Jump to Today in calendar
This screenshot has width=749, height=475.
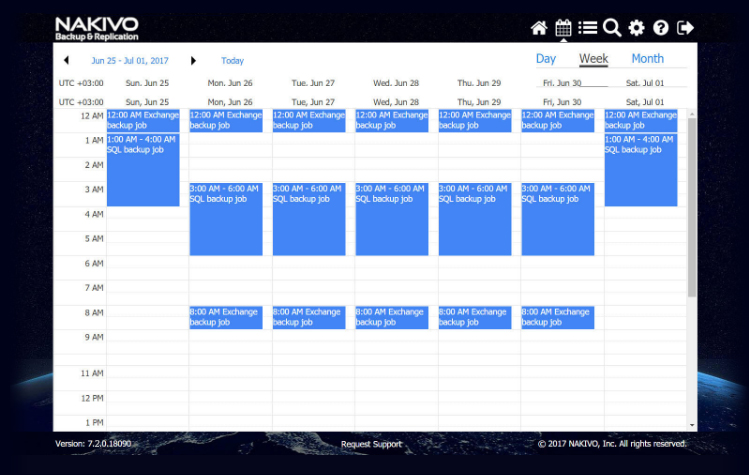pos(232,61)
